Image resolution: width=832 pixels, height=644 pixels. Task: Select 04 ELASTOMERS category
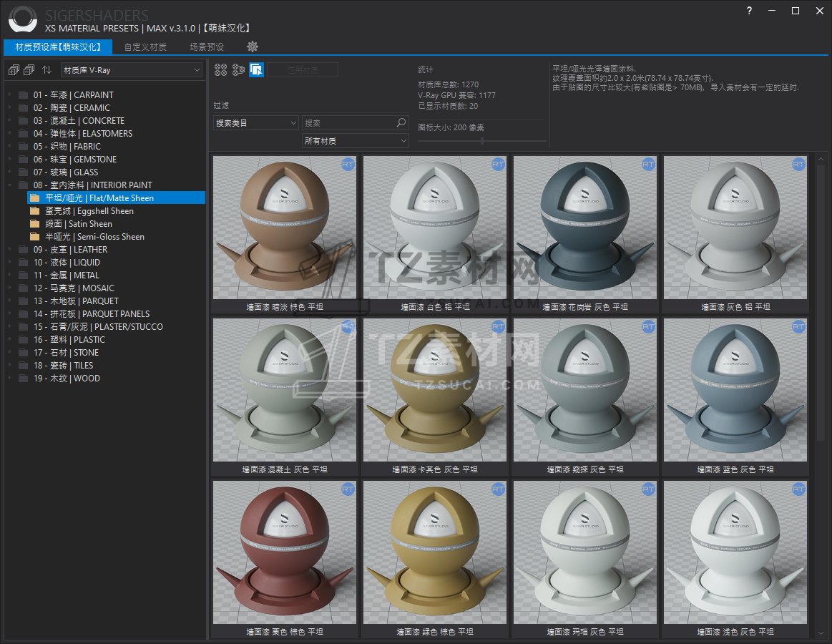[83, 133]
